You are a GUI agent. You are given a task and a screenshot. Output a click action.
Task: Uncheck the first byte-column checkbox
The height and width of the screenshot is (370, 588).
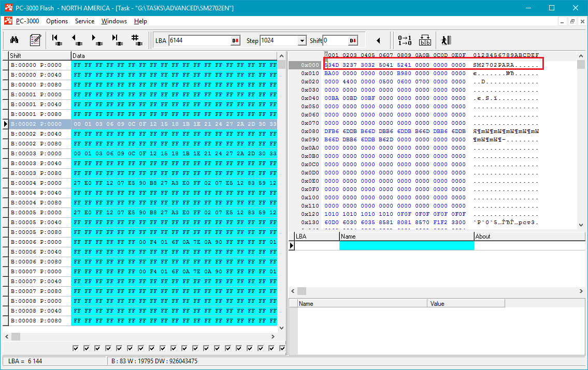pyautogui.click(x=76, y=348)
